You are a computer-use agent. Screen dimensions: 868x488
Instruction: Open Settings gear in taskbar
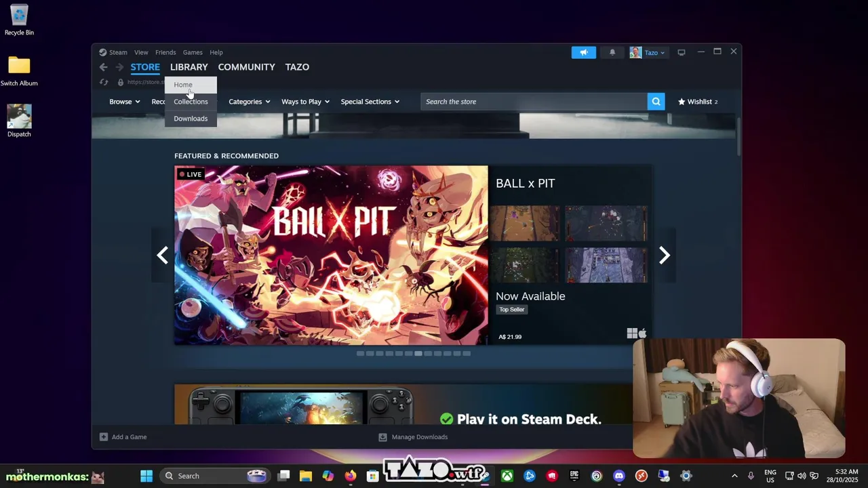686,476
